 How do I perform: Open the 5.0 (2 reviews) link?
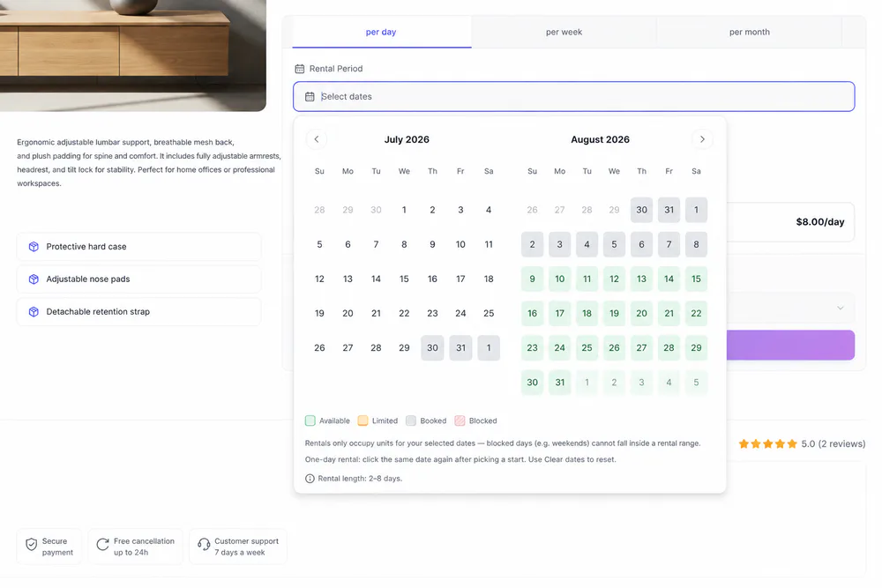[833, 444]
